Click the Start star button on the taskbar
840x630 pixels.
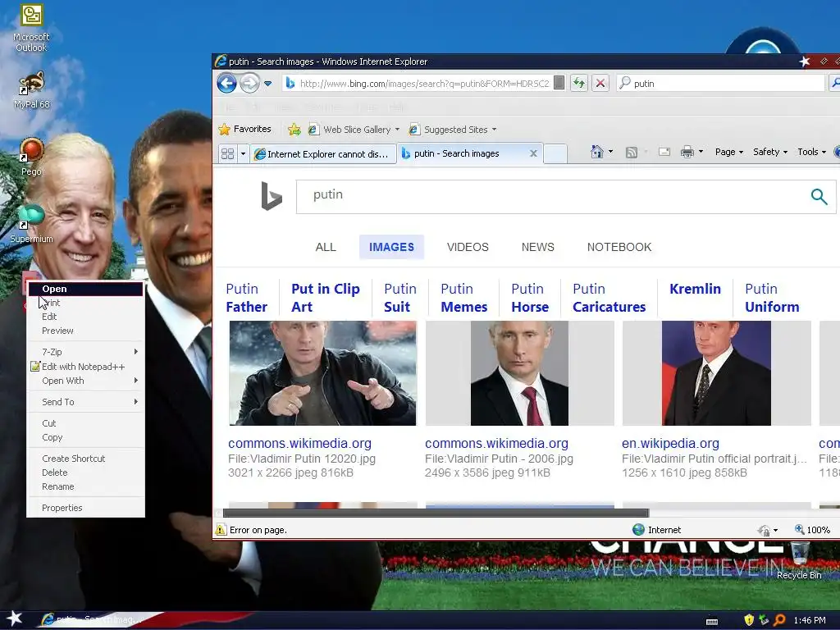click(x=15, y=619)
